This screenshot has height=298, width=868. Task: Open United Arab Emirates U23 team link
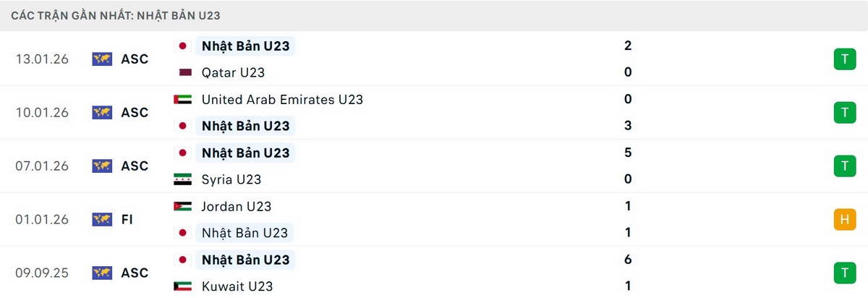click(282, 100)
